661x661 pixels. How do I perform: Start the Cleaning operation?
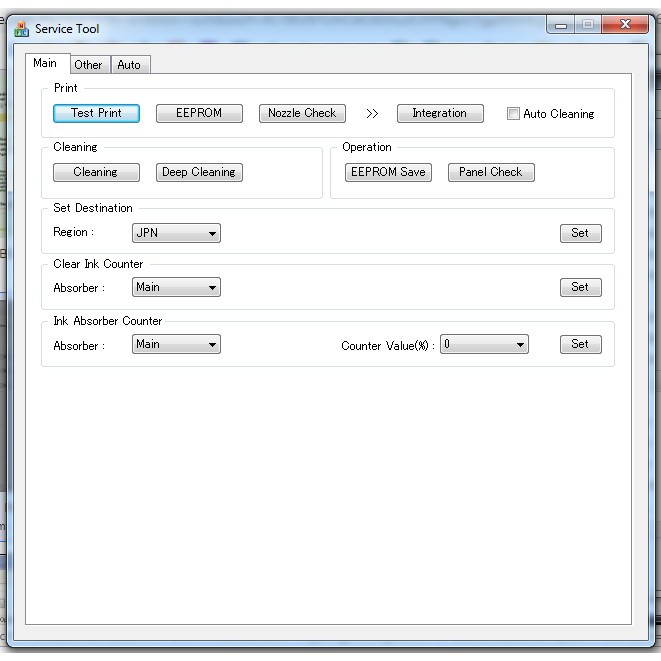coord(96,172)
